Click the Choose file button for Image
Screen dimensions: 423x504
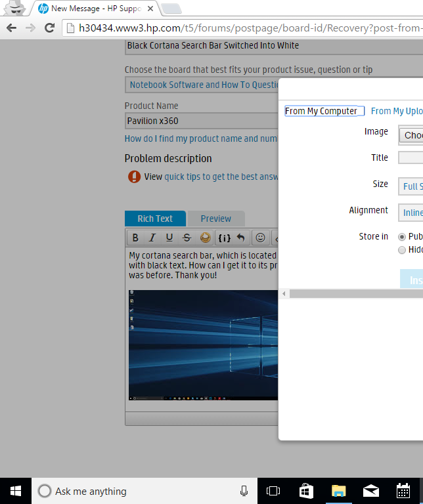click(x=411, y=135)
